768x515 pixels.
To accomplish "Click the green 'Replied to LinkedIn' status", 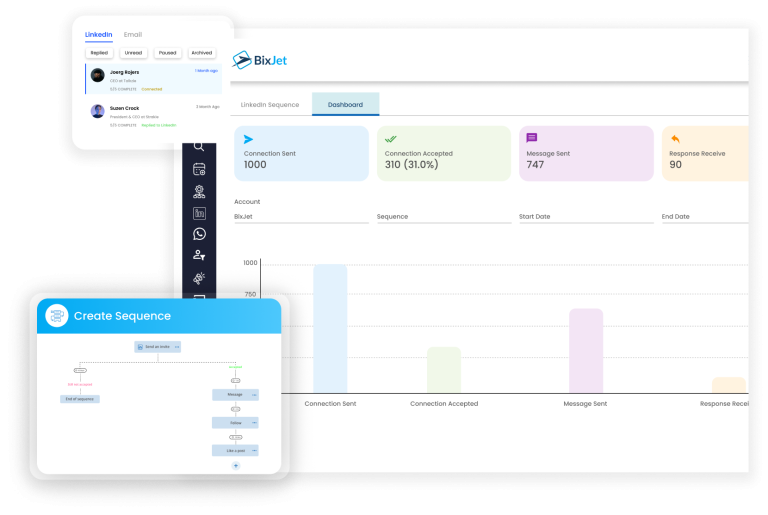I will coord(159,125).
